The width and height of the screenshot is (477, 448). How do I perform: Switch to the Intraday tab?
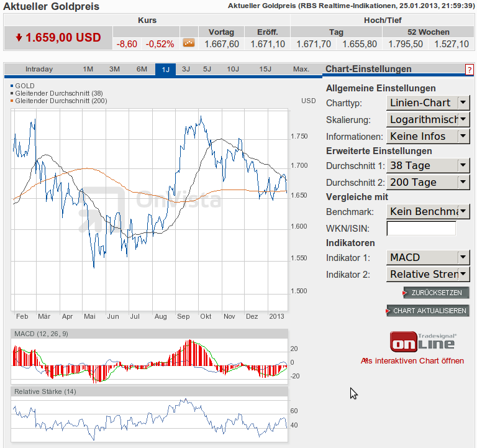(x=39, y=70)
